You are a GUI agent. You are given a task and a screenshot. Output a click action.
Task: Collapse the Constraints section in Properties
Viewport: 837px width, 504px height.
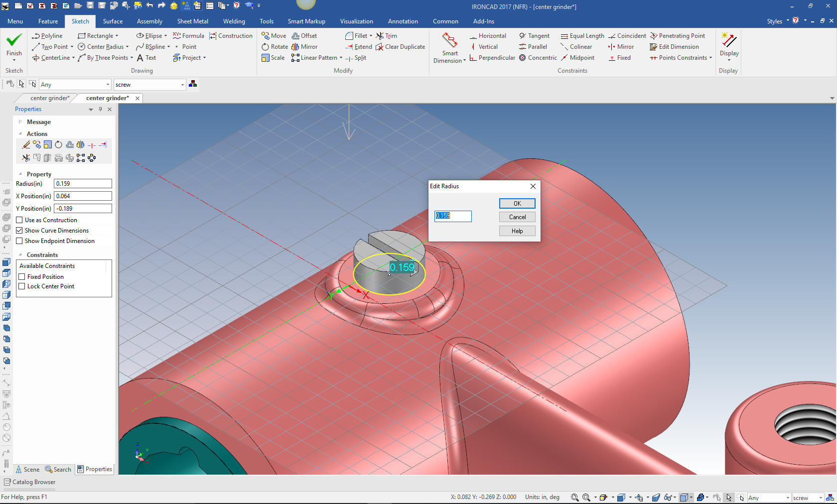(x=20, y=254)
